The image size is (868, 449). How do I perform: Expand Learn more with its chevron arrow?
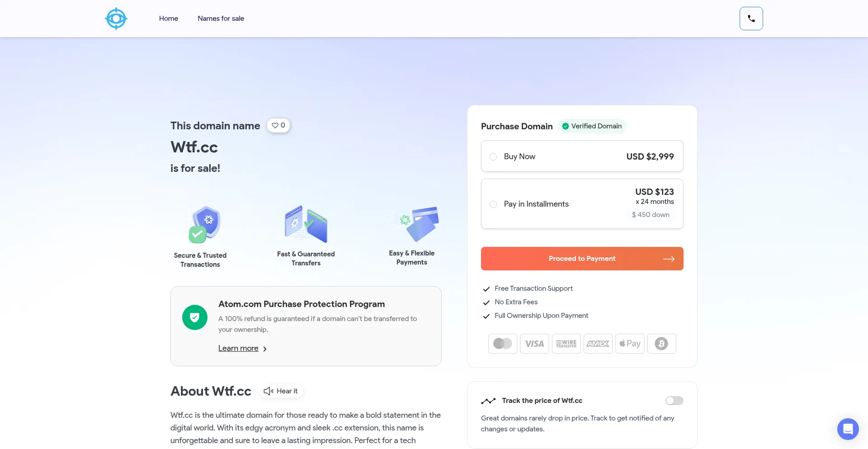[264, 349]
